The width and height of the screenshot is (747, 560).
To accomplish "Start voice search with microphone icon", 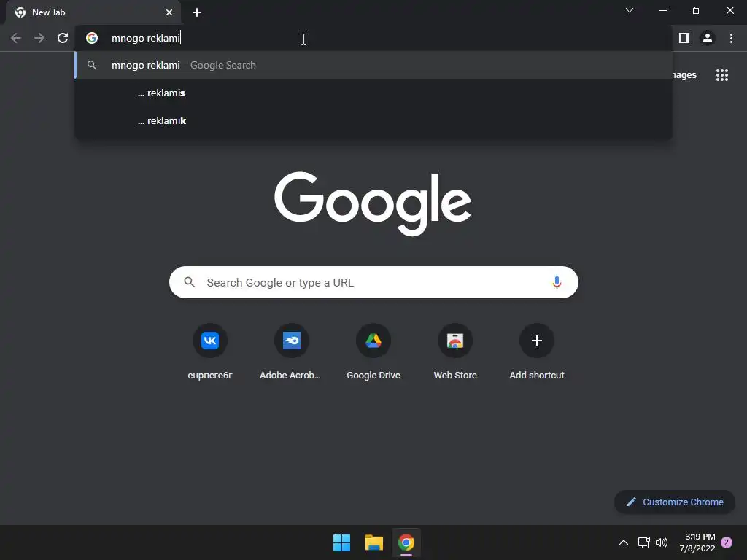I will coord(557,282).
